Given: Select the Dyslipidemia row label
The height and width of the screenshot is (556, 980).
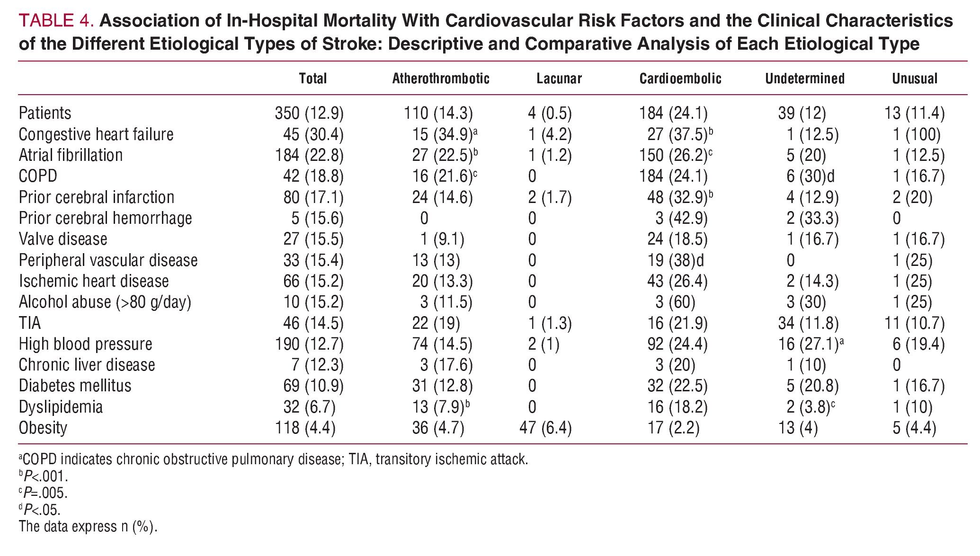Looking at the screenshot, I should point(61,407).
